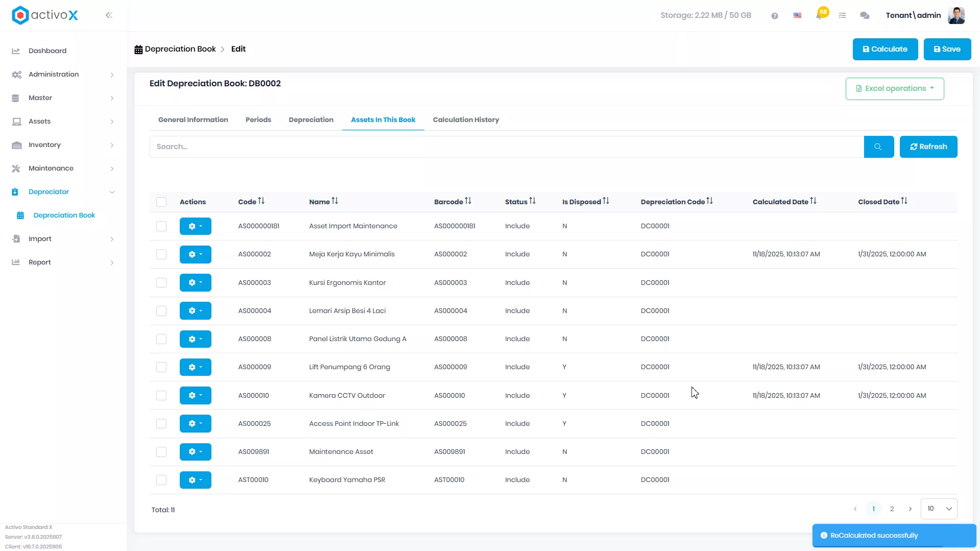This screenshot has height=551, width=980.
Task: Click the Refresh button
Action: (928, 147)
